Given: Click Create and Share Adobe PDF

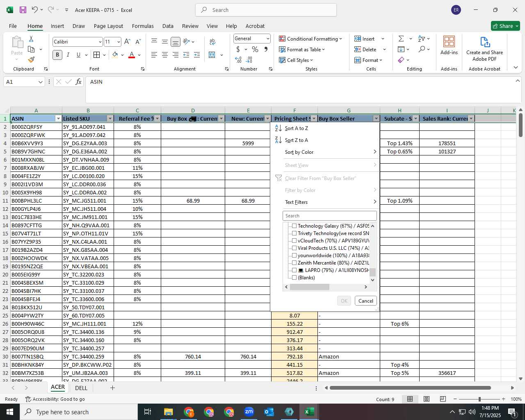Looking at the screenshot, I should [484, 49].
